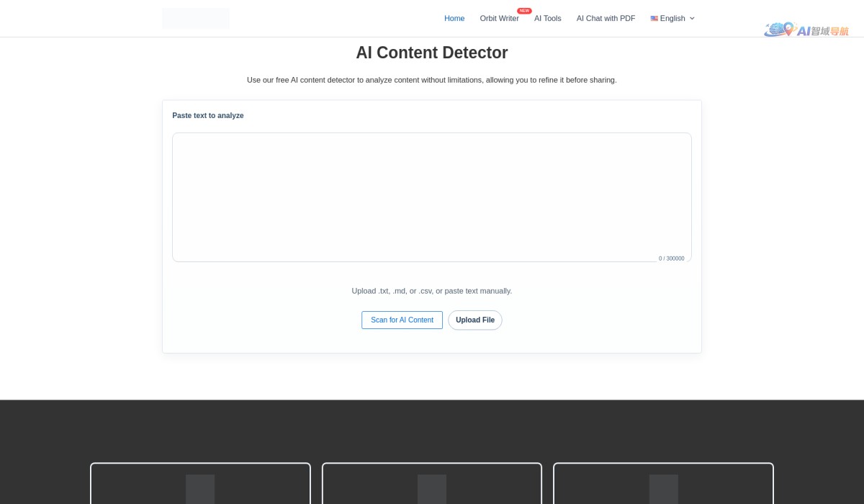Viewport: 864px width, 504px height.
Task: Click the placeholder icon in the middle card
Action: pos(432,489)
